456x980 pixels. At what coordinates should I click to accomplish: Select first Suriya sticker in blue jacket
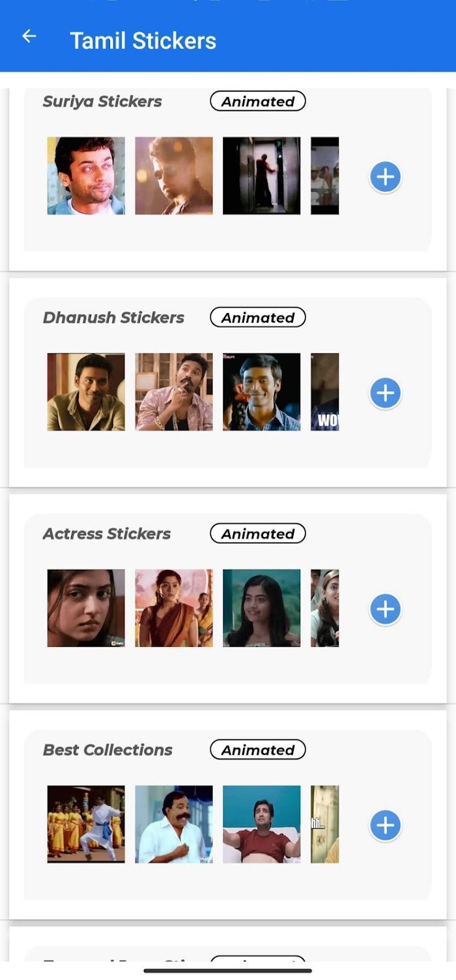pyautogui.click(x=86, y=175)
